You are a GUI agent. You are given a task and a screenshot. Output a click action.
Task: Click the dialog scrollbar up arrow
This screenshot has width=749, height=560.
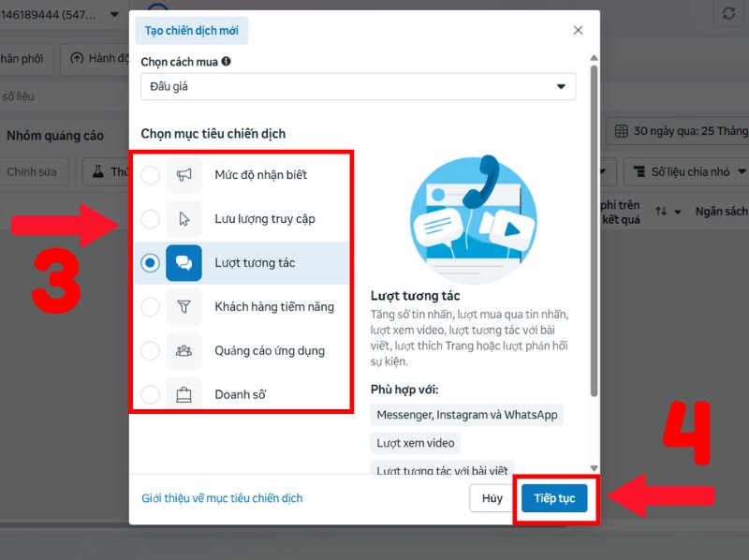click(594, 58)
